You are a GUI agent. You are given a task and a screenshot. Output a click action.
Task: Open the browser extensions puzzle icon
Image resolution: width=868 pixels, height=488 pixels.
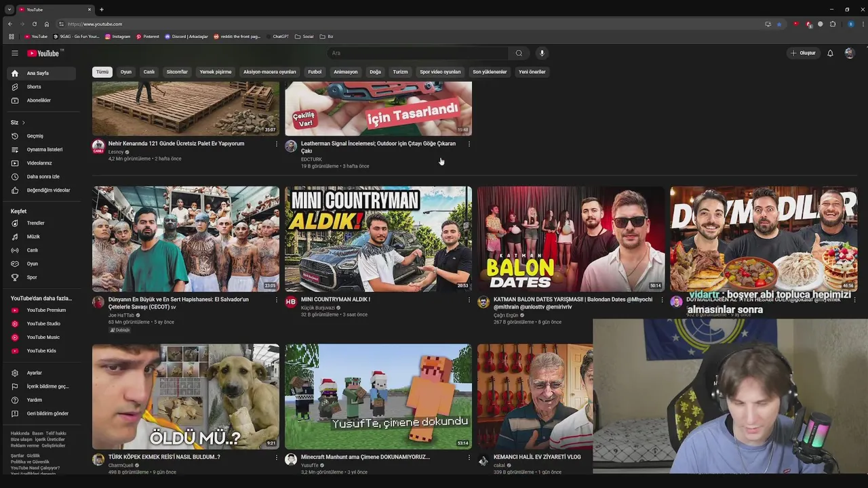point(833,24)
